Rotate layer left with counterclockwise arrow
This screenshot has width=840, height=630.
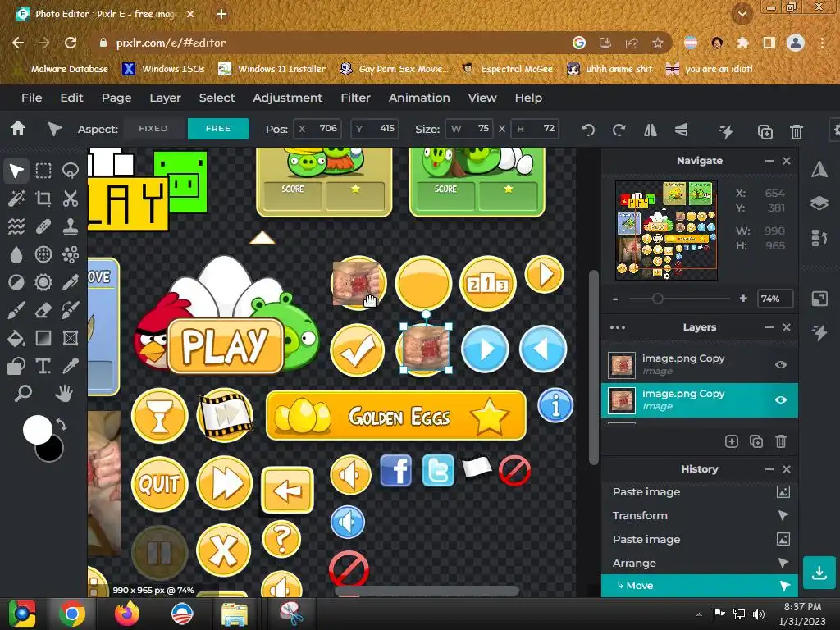point(588,130)
